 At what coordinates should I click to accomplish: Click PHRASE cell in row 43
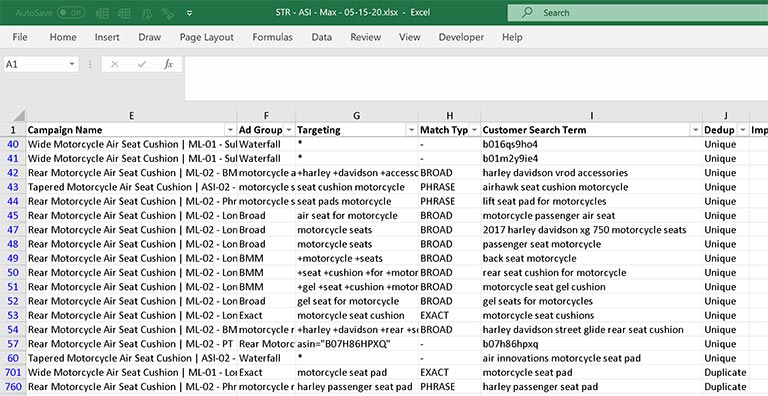[450, 187]
